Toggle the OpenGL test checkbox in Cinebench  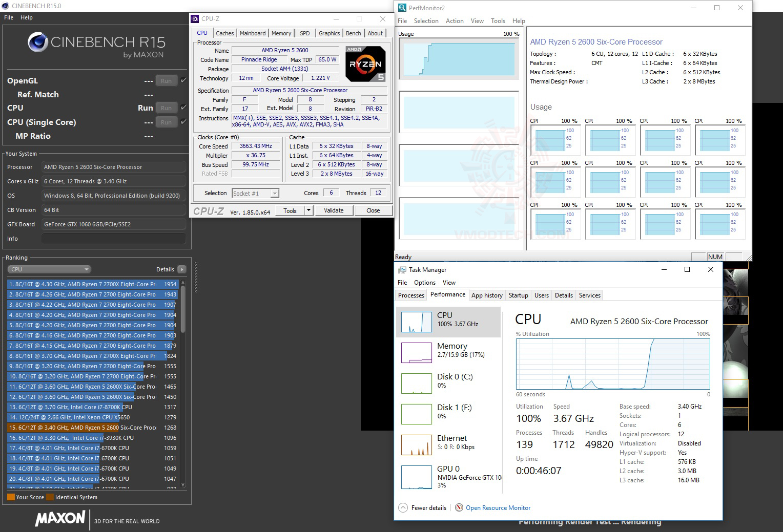pyautogui.click(x=183, y=80)
